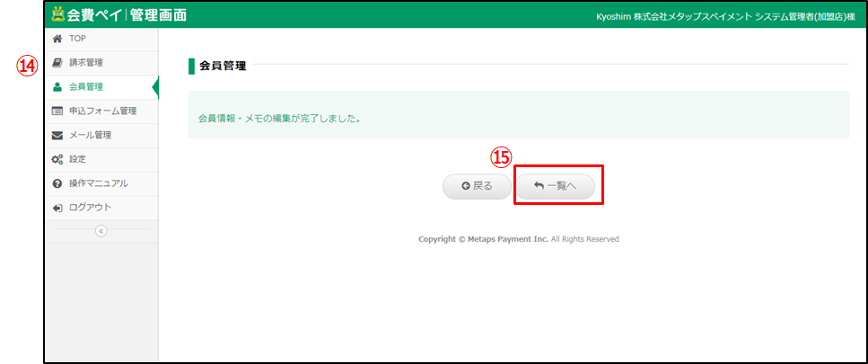Click the form icon for 申込フォーム管理
Image resolution: width=868 pixels, height=364 pixels.
[58, 111]
